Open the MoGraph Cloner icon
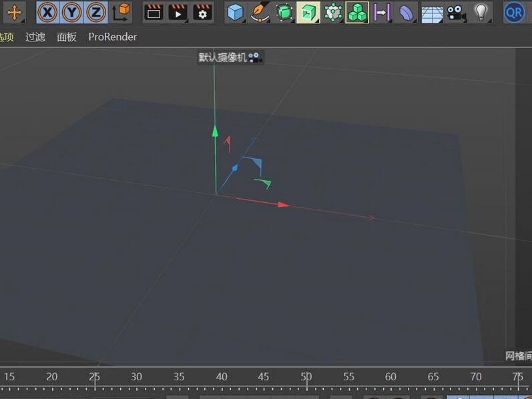This screenshot has height=399, width=532. tap(357, 12)
